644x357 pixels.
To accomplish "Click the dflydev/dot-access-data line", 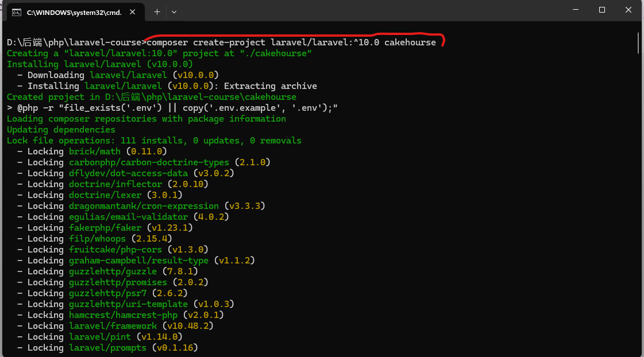I will coord(126,173).
